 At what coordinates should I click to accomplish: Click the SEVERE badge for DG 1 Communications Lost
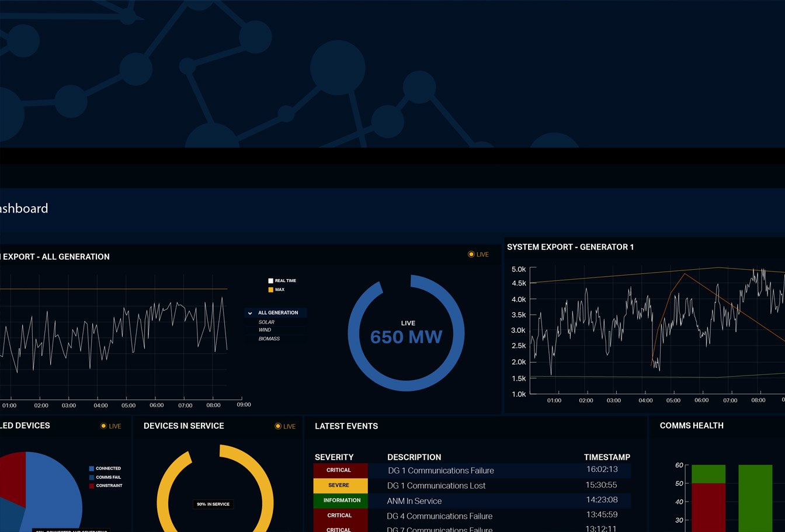point(340,485)
